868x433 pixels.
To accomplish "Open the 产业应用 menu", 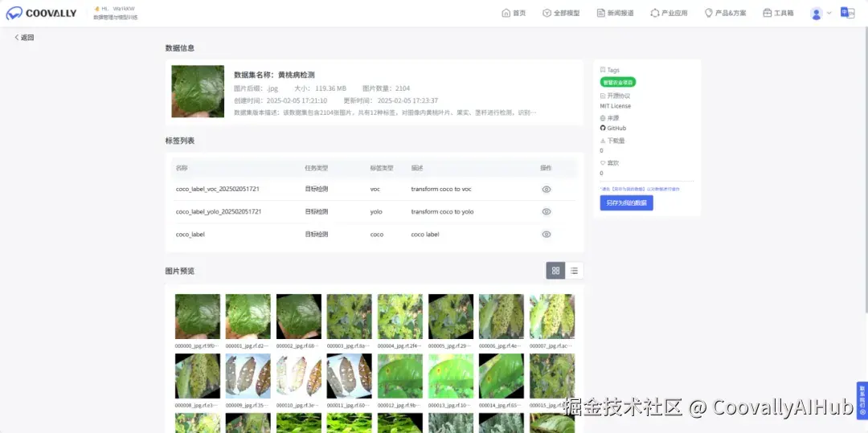I will 669,13.
